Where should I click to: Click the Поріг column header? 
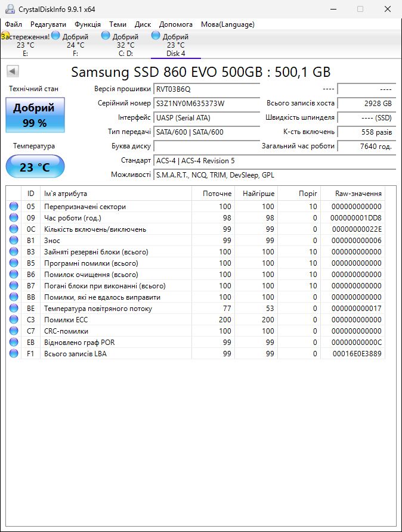click(x=299, y=194)
